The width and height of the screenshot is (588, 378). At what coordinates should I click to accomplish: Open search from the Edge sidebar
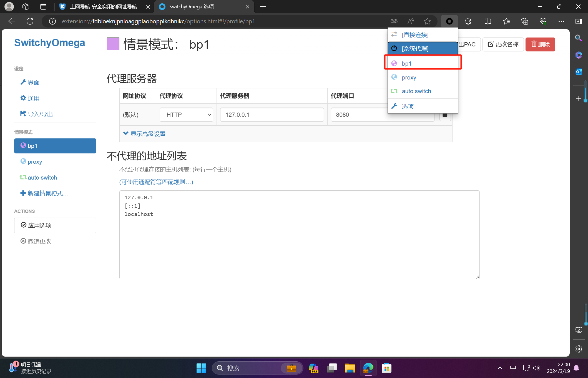579,38
